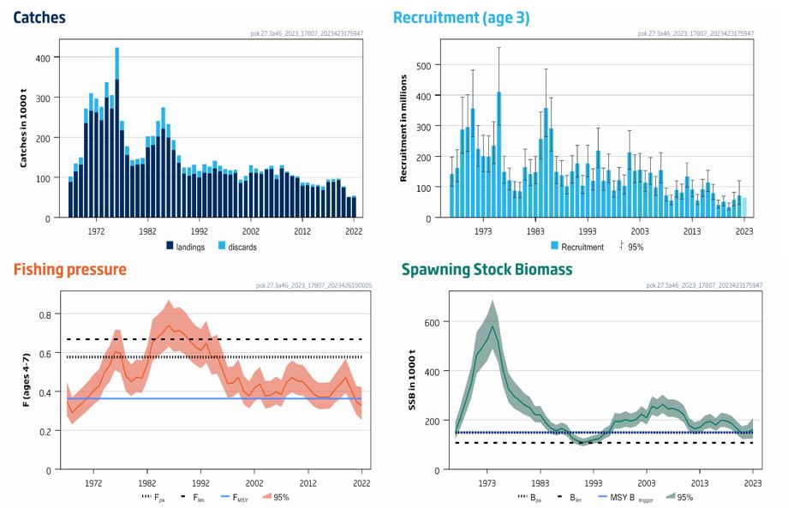Click the blue Recruitment legend swatch
Image resolution: width=812 pixels, height=508 pixels.
[554, 246]
